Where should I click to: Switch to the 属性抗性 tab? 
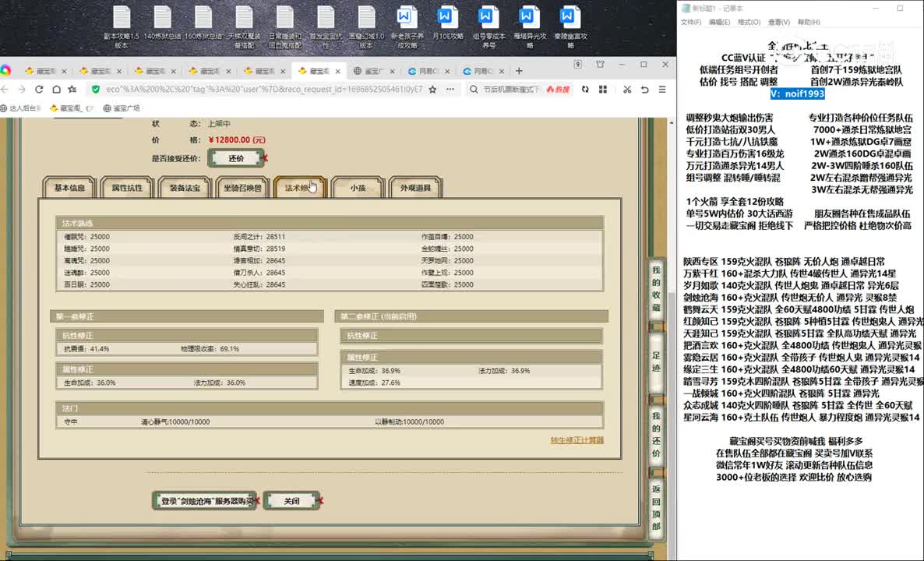127,188
